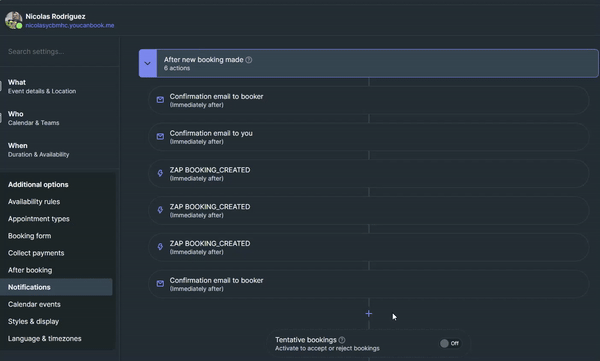Open the Confirmation email to you action

click(x=368, y=137)
